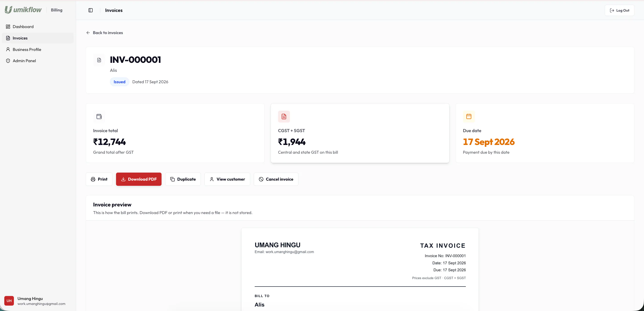644x311 pixels.
Task: Click the TAX INVOICE title
Action: pyautogui.click(x=443, y=245)
